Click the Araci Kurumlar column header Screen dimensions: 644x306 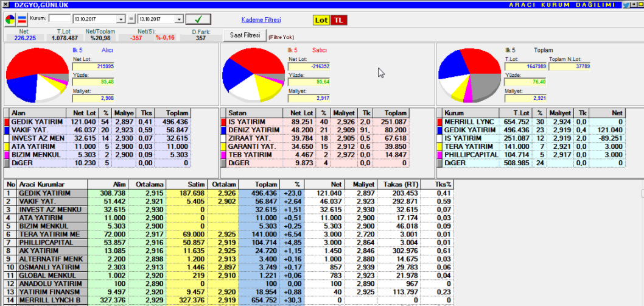click(52, 185)
